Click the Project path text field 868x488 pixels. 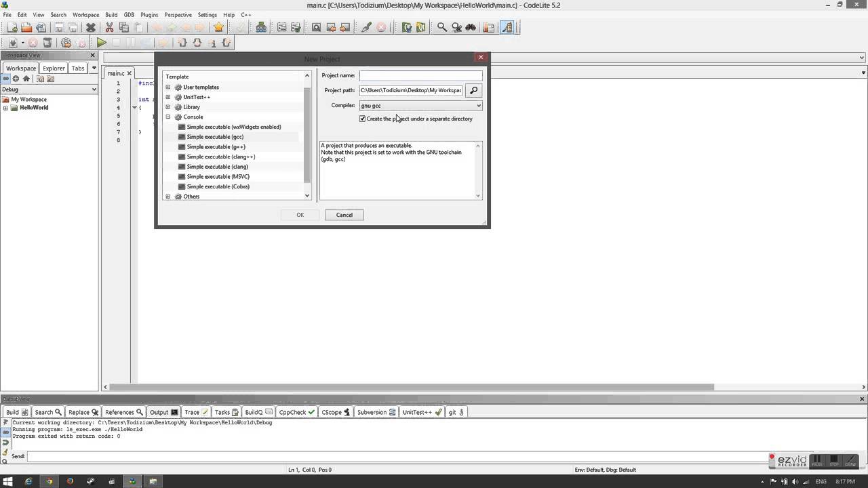(x=411, y=90)
